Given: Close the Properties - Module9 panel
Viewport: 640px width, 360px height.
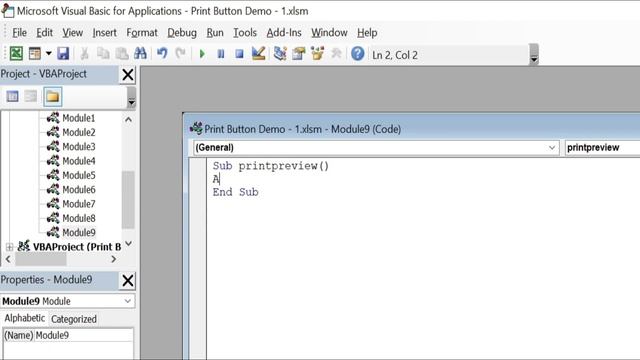Looking at the screenshot, I should click(x=128, y=280).
